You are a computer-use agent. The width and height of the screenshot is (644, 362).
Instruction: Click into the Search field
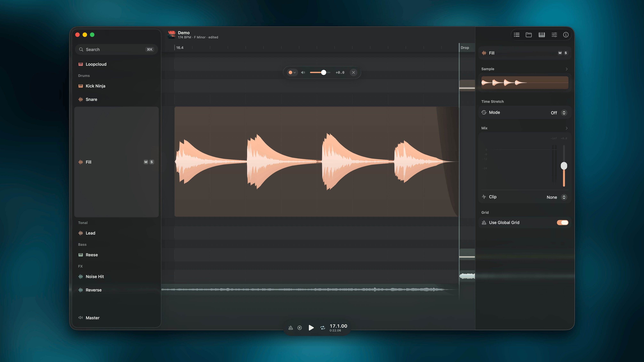[x=116, y=49]
